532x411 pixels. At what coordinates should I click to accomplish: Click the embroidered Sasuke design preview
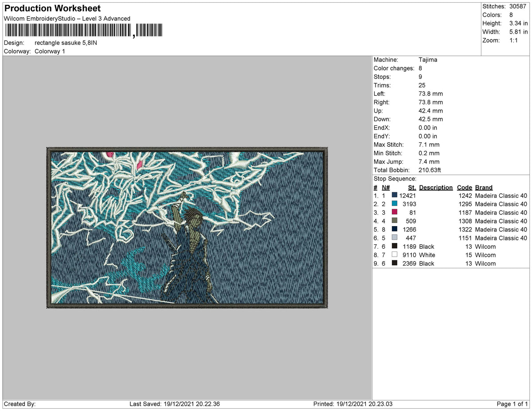187,227
